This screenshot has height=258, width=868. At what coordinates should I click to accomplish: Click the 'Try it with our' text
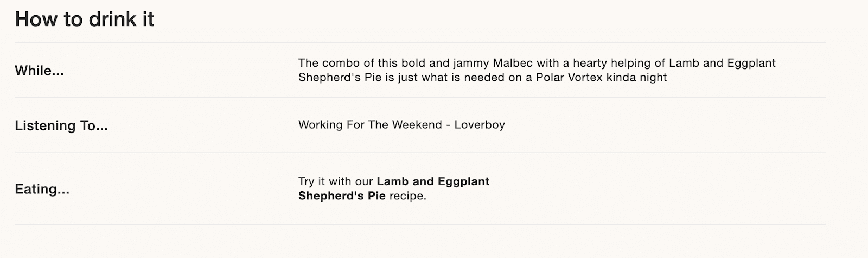[x=336, y=181]
